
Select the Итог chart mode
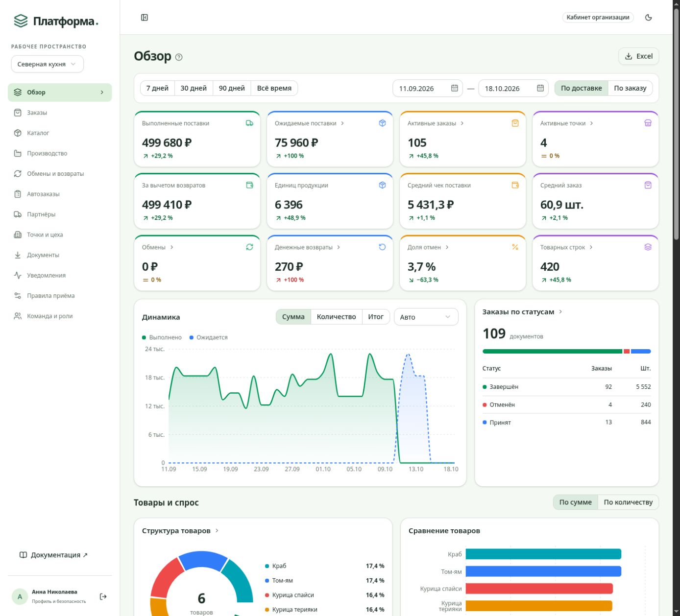(376, 317)
